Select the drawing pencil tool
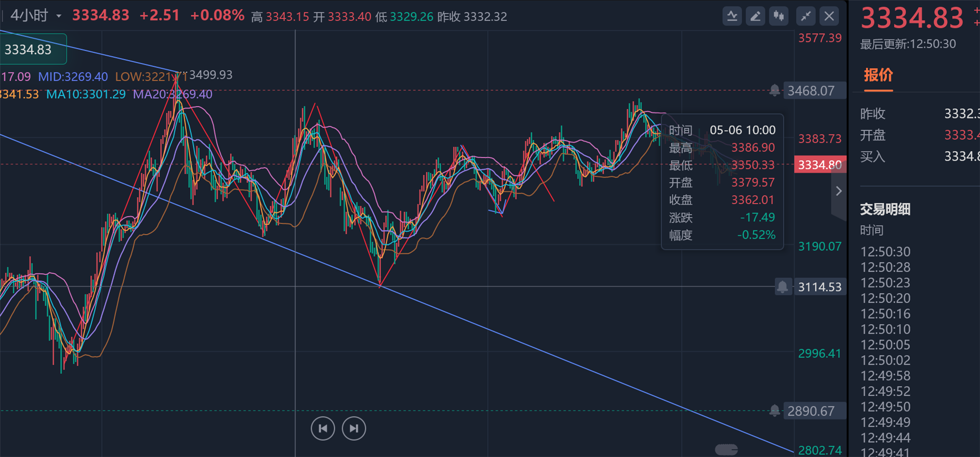The image size is (980, 457). [755, 16]
